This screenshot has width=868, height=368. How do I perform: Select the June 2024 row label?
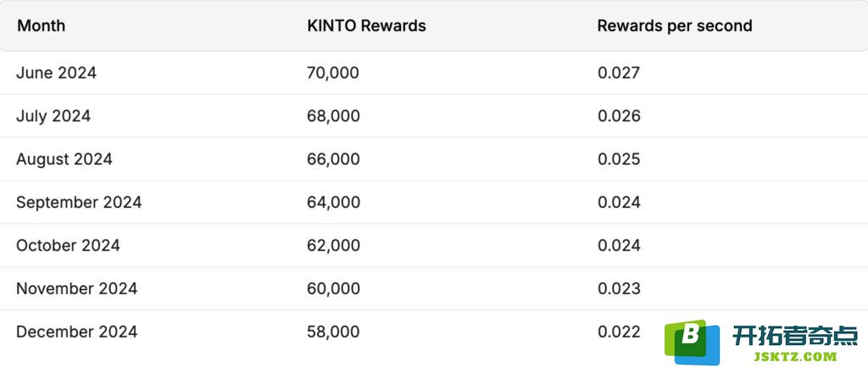56,72
